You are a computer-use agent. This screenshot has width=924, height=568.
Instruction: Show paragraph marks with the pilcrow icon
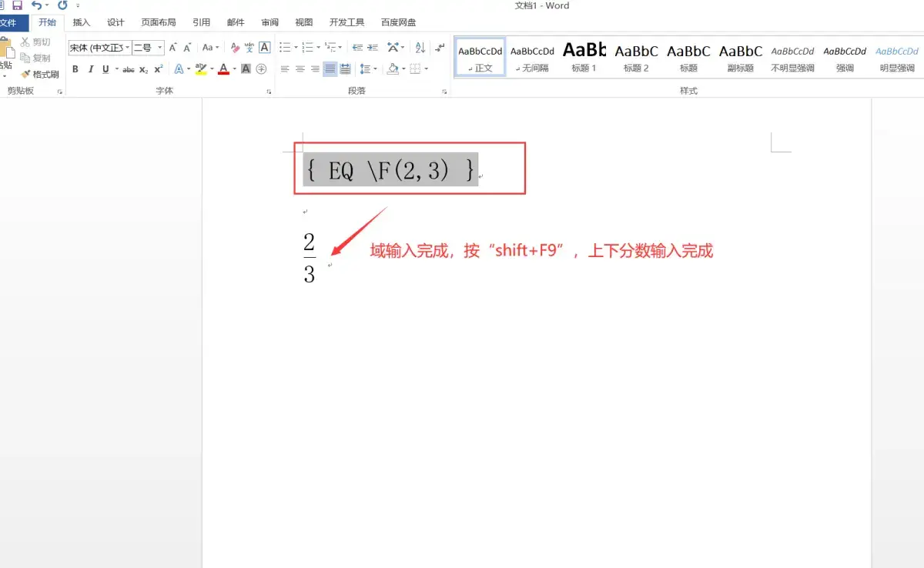click(438, 47)
